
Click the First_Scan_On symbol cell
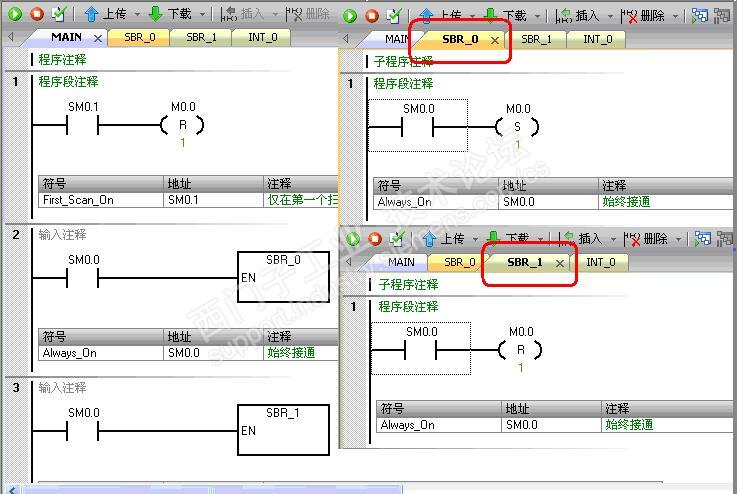click(101, 200)
